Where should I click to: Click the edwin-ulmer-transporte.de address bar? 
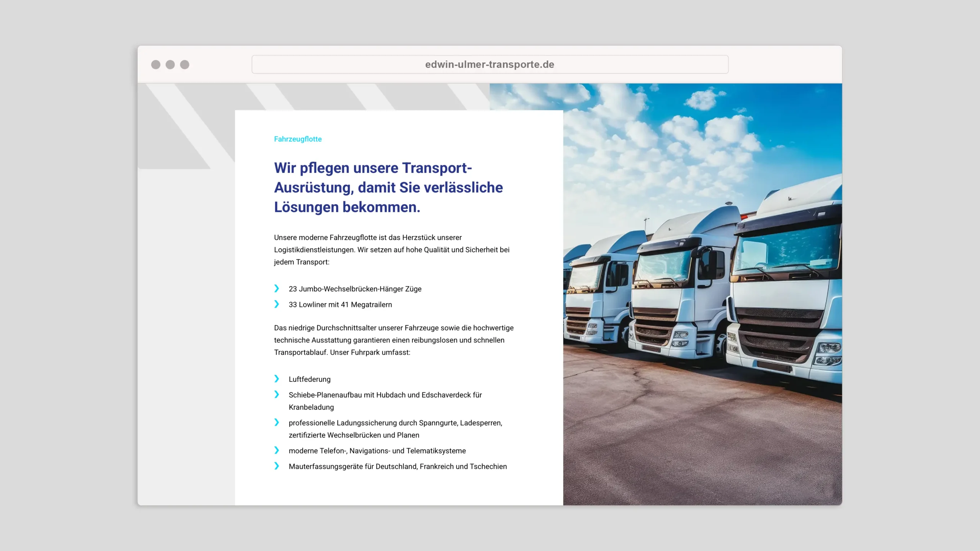pos(490,64)
